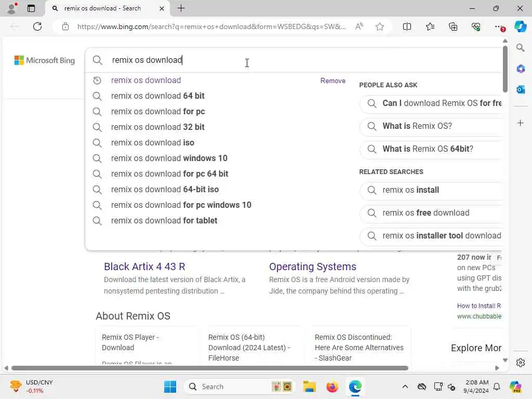
Task: Open Black Artix 4 43 R link
Action: [144, 267]
